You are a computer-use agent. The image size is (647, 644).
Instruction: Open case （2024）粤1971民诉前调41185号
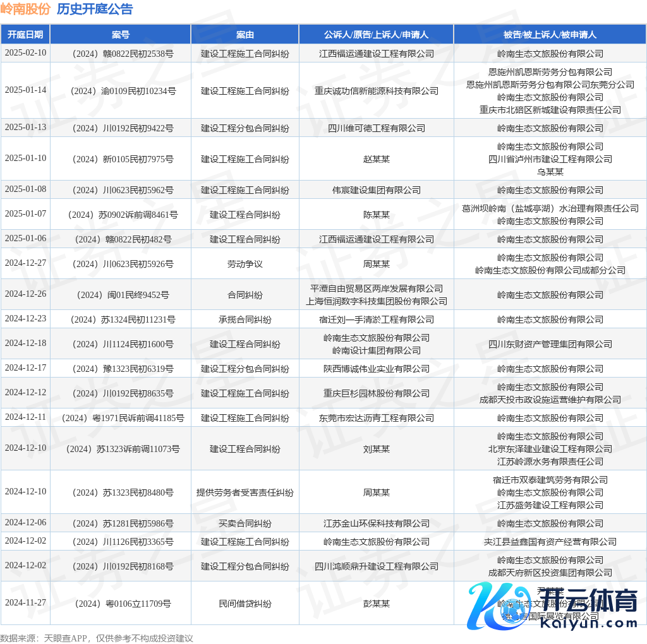(x=120, y=418)
